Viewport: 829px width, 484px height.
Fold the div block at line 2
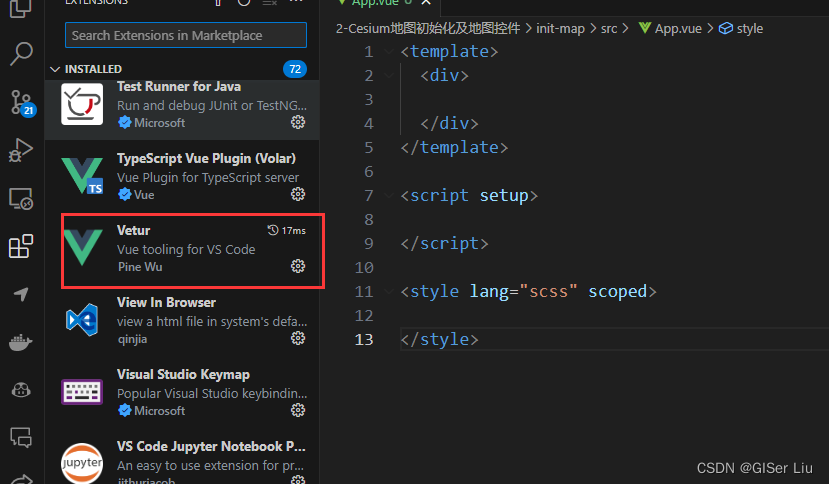(x=389, y=76)
